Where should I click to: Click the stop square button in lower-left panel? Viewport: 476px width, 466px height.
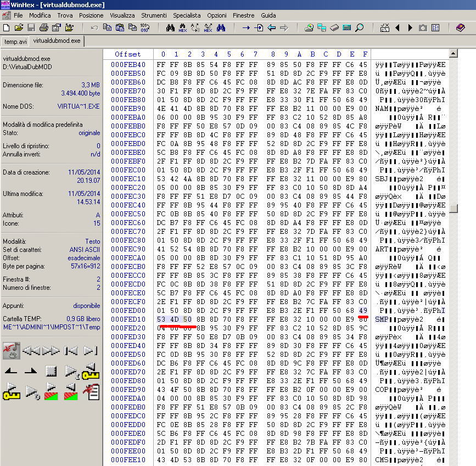tap(51, 372)
